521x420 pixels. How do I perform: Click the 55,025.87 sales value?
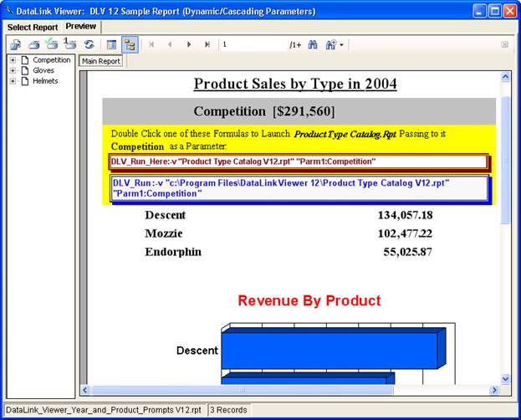coord(408,252)
